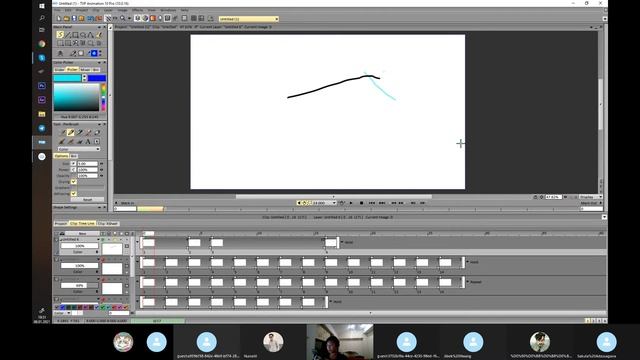Open Skype from the taskbar

[42, 58]
